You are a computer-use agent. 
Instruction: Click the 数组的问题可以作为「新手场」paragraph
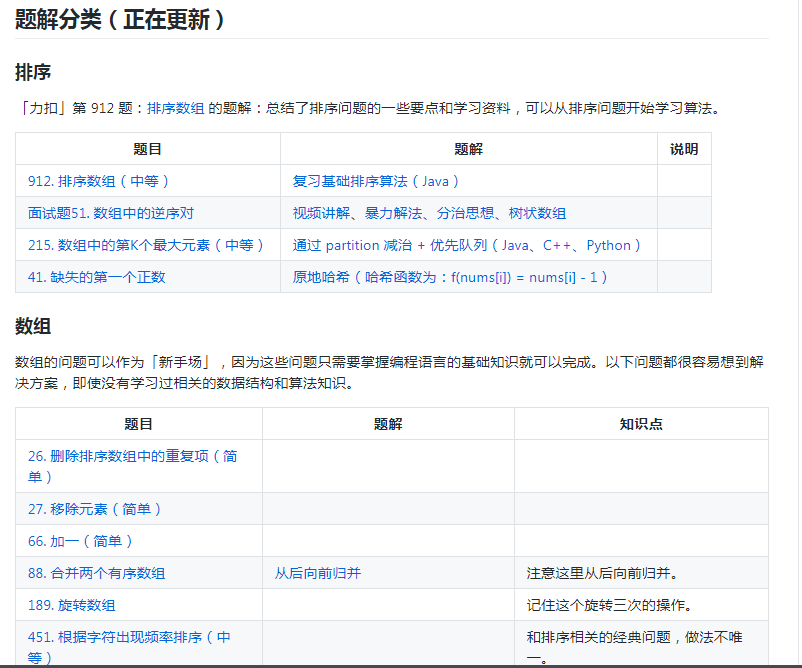coord(389,372)
